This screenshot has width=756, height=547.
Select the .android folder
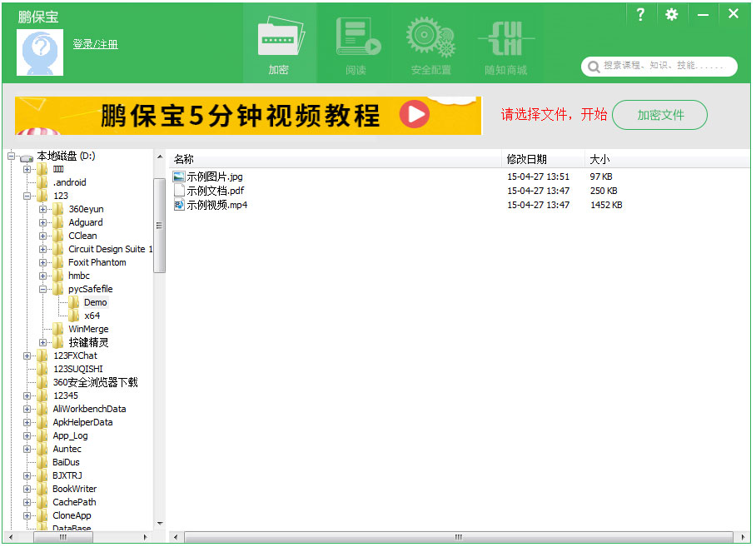[69, 182]
